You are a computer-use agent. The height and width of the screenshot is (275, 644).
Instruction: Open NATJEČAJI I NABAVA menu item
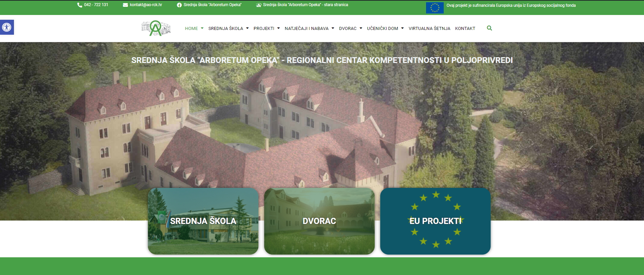tap(307, 29)
